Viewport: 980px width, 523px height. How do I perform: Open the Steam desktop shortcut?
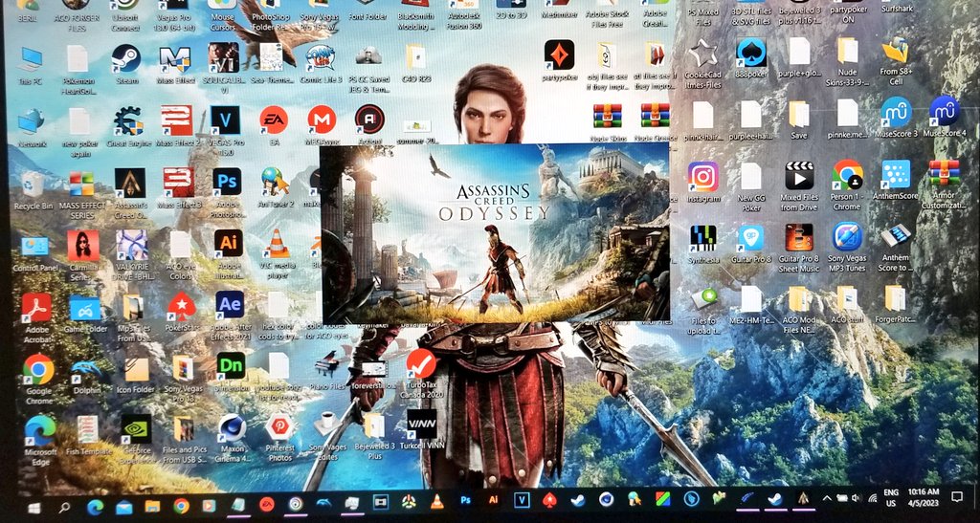pos(126,58)
